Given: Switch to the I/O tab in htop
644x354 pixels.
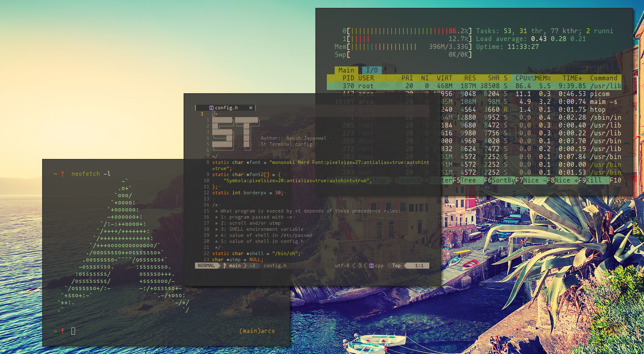Looking at the screenshot, I should [x=372, y=70].
